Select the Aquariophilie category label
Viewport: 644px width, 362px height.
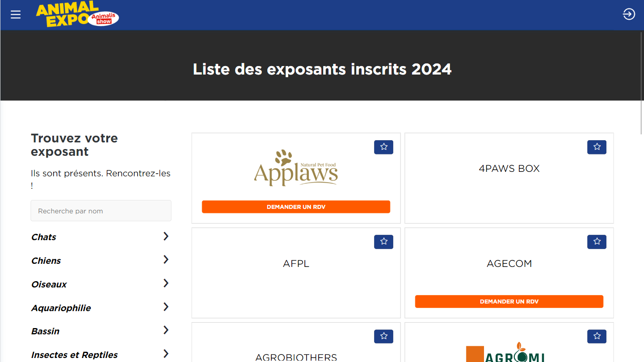pyautogui.click(x=61, y=308)
